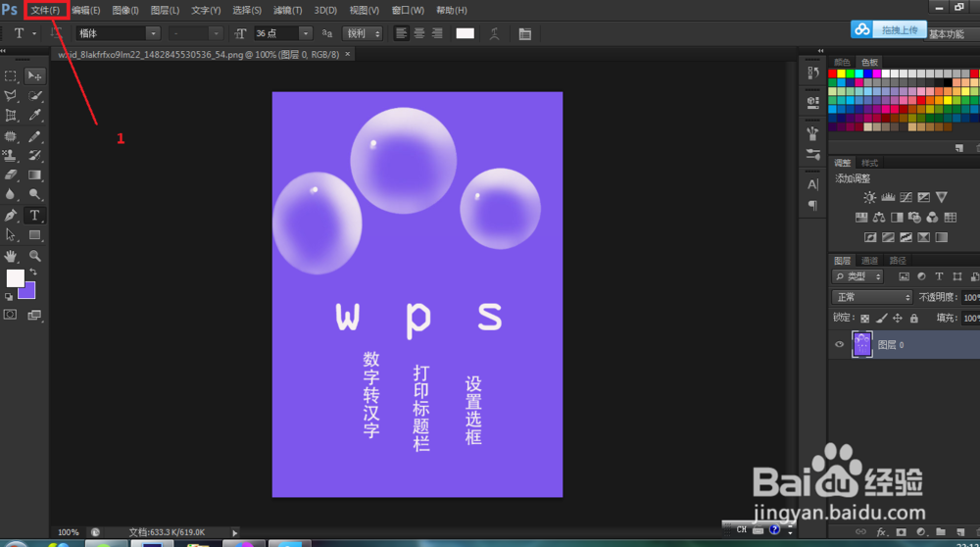Select the Polygonal Lasso tool
This screenshot has width=980, height=547.
(11, 96)
